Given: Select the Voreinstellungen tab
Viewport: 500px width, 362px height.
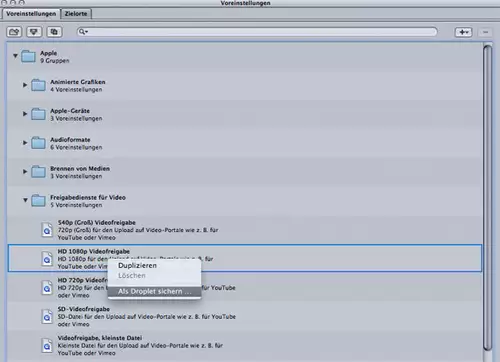Looking at the screenshot, I should 31,14.
